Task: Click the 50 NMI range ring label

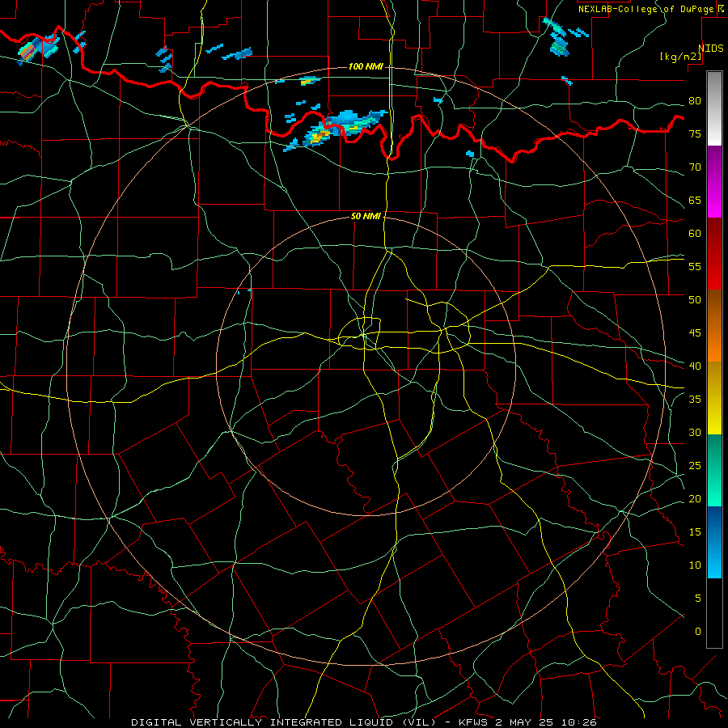Action: [x=366, y=216]
